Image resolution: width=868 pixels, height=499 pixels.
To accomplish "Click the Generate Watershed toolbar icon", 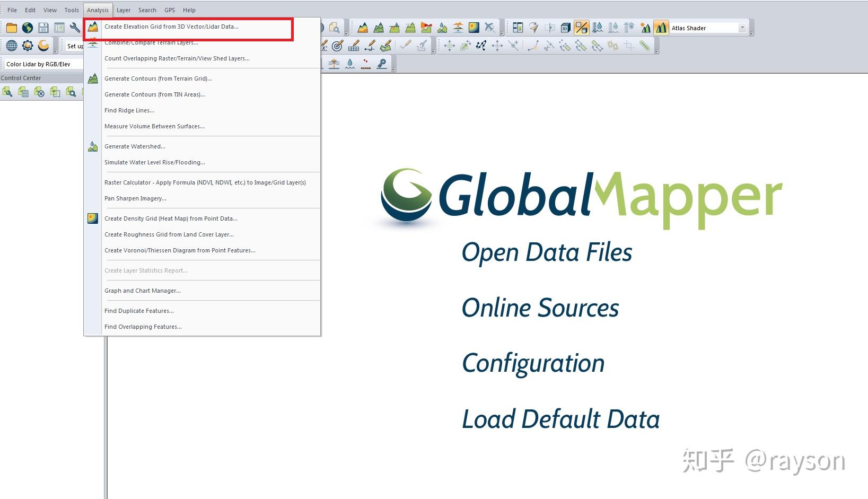I will pos(442,28).
